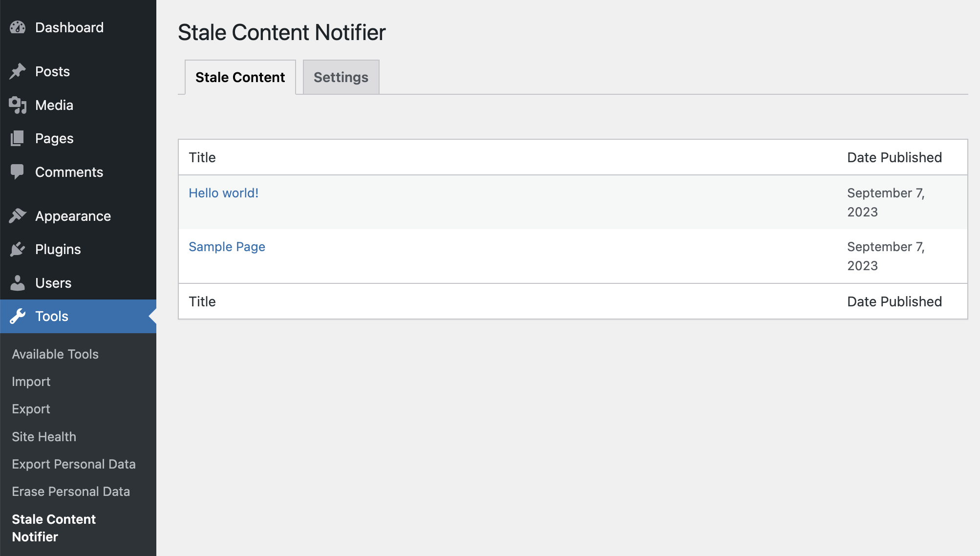Select the Stale Content tab
This screenshot has width=980, height=556.
pos(240,77)
